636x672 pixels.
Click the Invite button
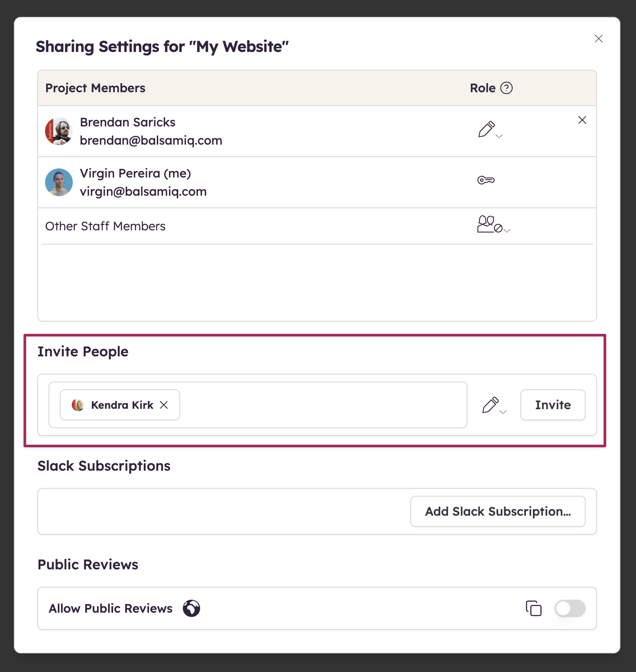pos(552,405)
